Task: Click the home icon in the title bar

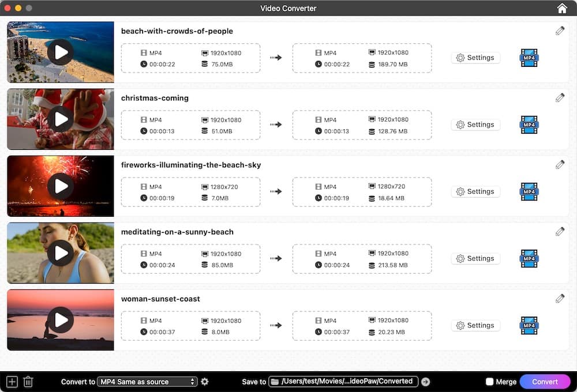Action: (561, 8)
